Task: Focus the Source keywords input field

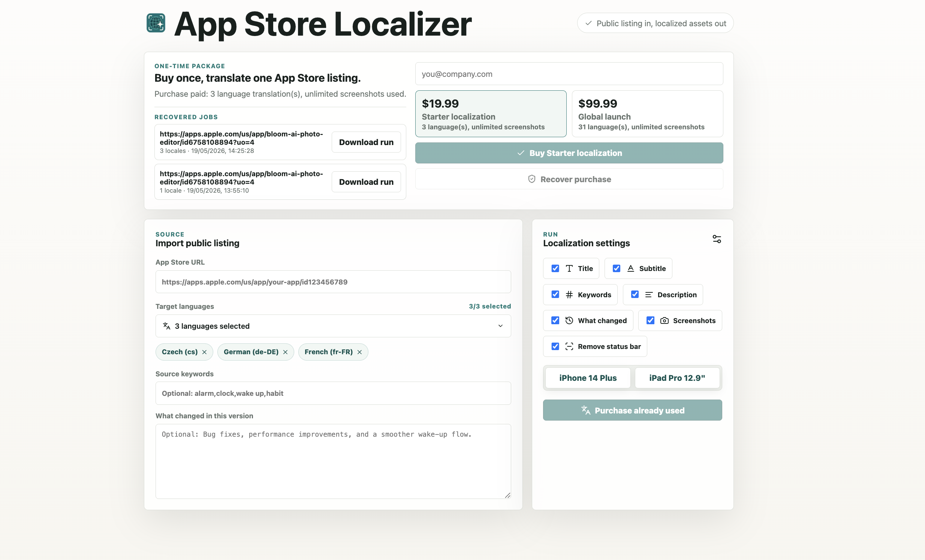Action: point(333,393)
